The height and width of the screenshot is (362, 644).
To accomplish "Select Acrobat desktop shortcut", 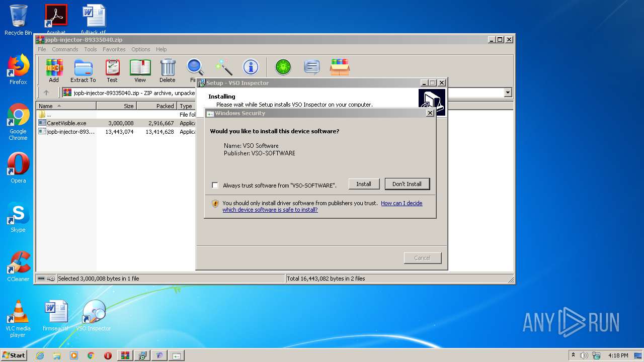I will (56, 19).
